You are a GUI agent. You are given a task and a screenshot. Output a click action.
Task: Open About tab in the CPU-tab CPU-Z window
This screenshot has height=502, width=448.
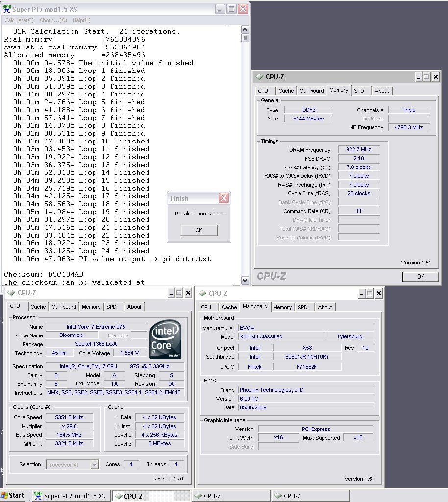(134, 307)
